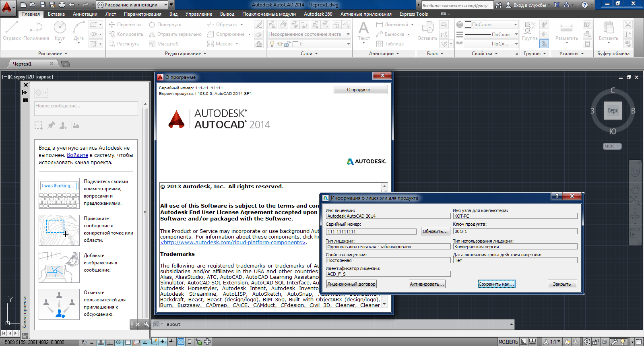Click the Вставить block insert tool
The image size is (644, 346).
click(427, 31)
